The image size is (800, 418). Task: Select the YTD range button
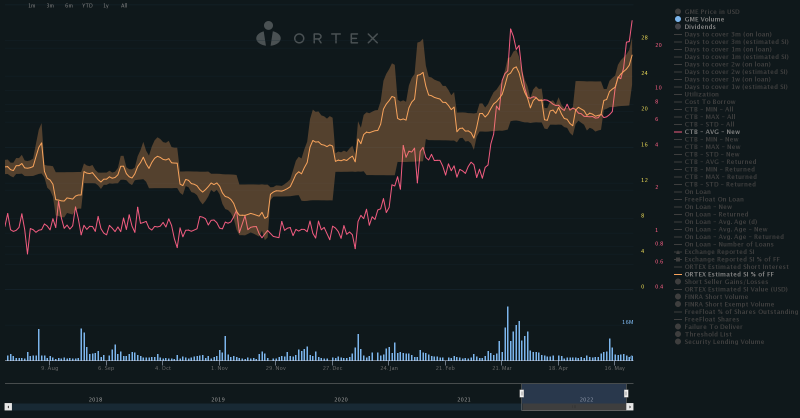[87, 6]
